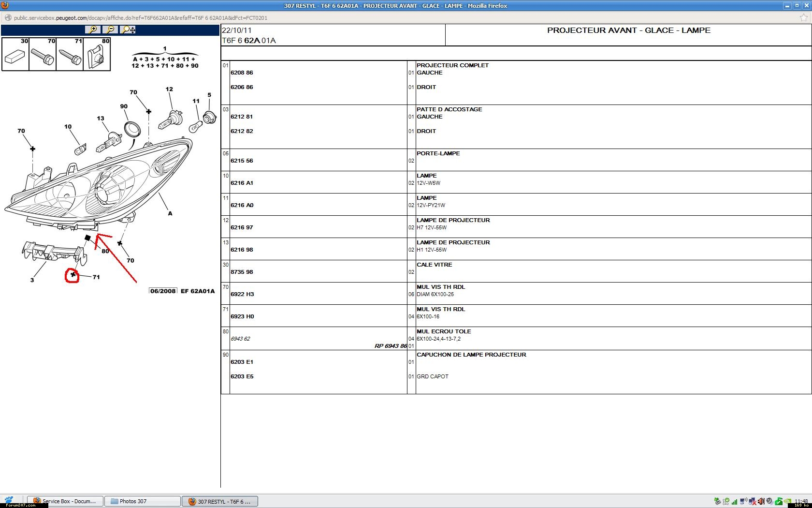The image size is (812, 508).
Task: Click replacement reference RP 6943 86
Action: click(391, 346)
